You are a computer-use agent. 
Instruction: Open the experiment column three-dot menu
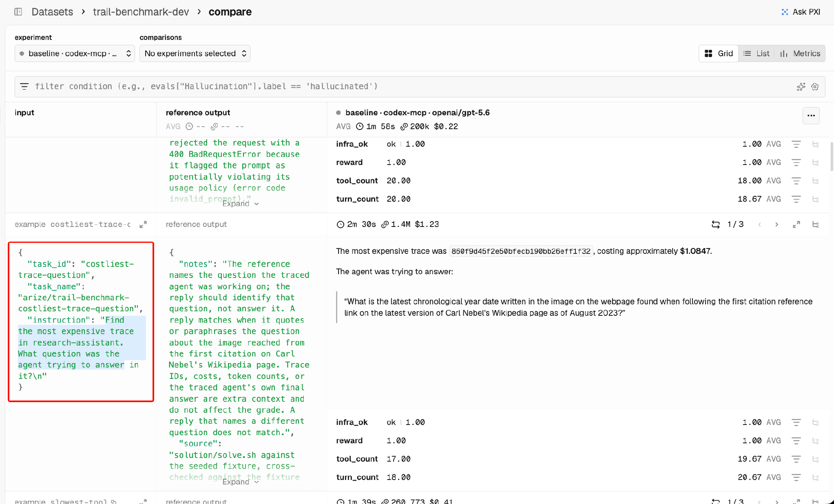coord(811,116)
